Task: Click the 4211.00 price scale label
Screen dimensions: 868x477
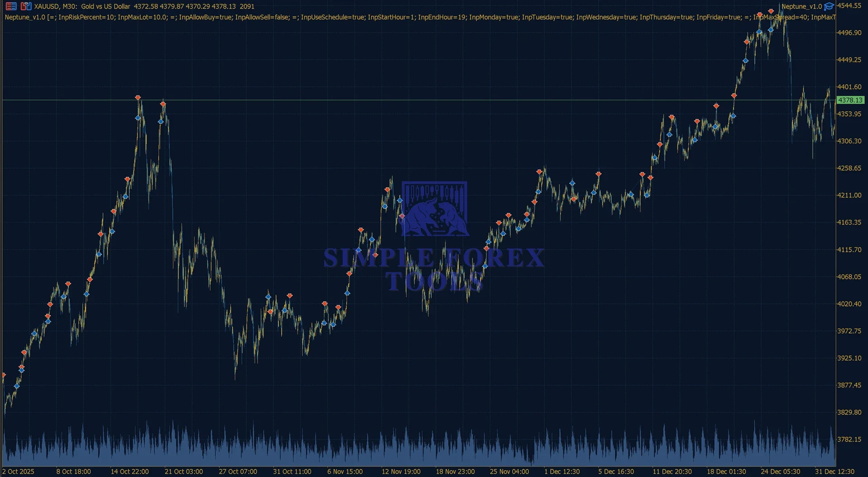Action: pyautogui.click(x=849, y=195)
